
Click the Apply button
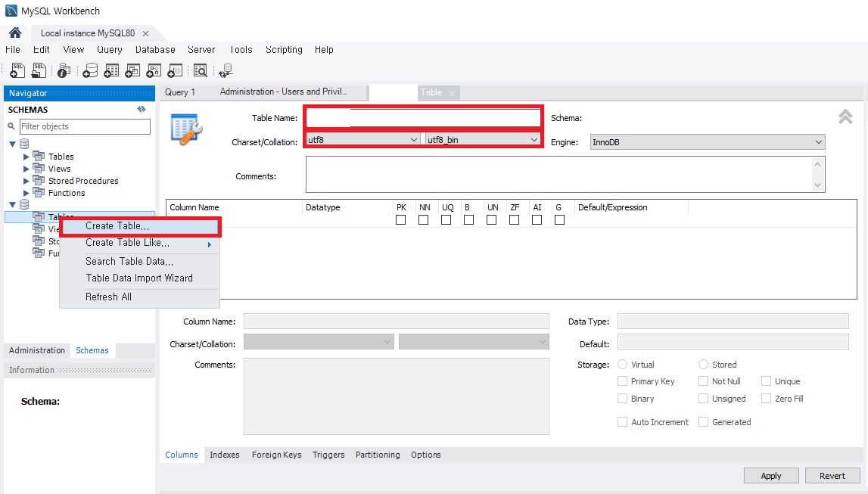(770, 475)
